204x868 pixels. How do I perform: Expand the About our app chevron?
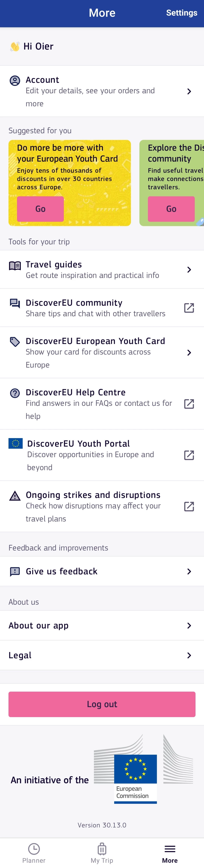[x=189, y=625]
